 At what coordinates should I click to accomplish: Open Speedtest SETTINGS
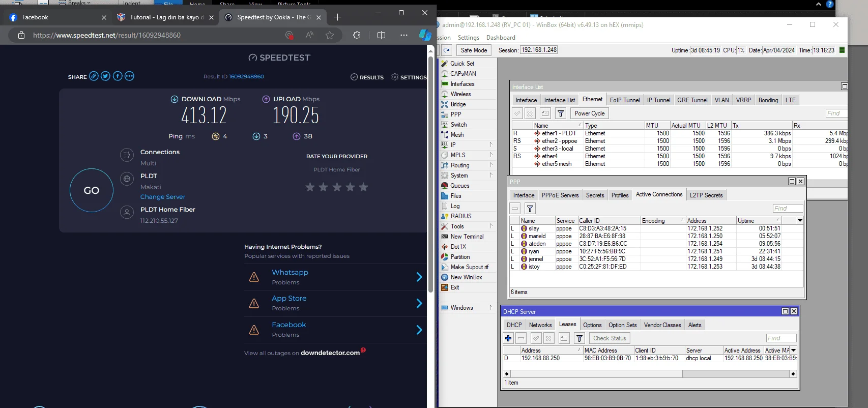[x=409, y=77]
